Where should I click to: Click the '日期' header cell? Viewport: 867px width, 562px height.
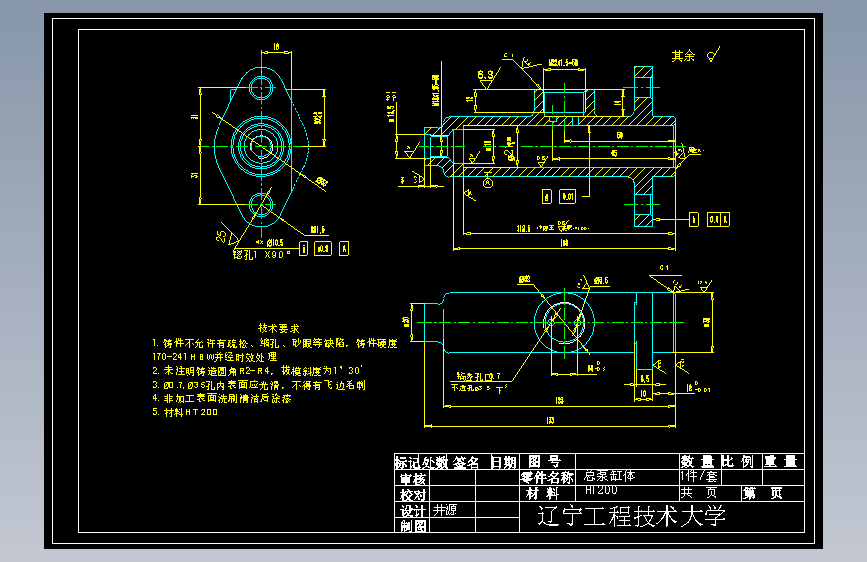click(x=504, y=462)
